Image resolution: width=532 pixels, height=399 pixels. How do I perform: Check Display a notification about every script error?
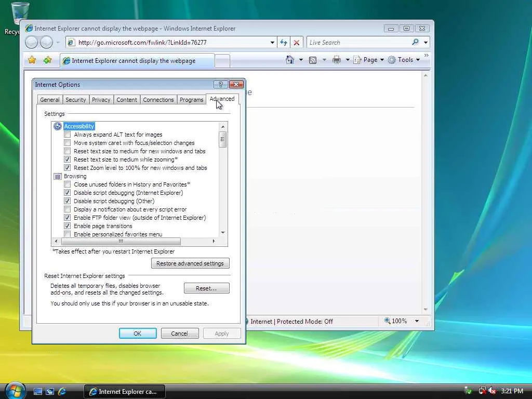coord(67,209)
